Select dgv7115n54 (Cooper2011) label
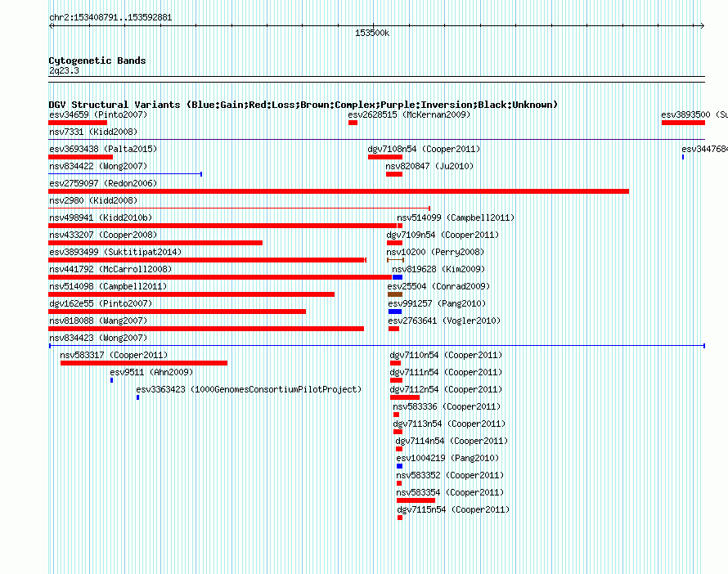The image size is (728, 574). [x=454, y=509]
